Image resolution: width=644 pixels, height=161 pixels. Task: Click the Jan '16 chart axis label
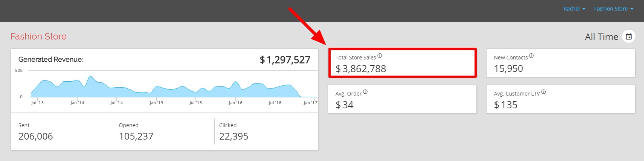pos(235,103)
